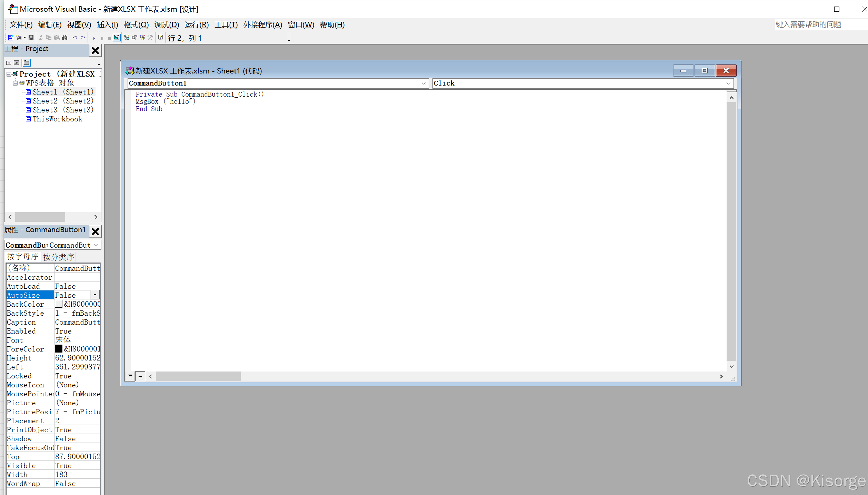The image size is (868, 495).
Task: Click the Run macro play icon
Action: point(94,38)
